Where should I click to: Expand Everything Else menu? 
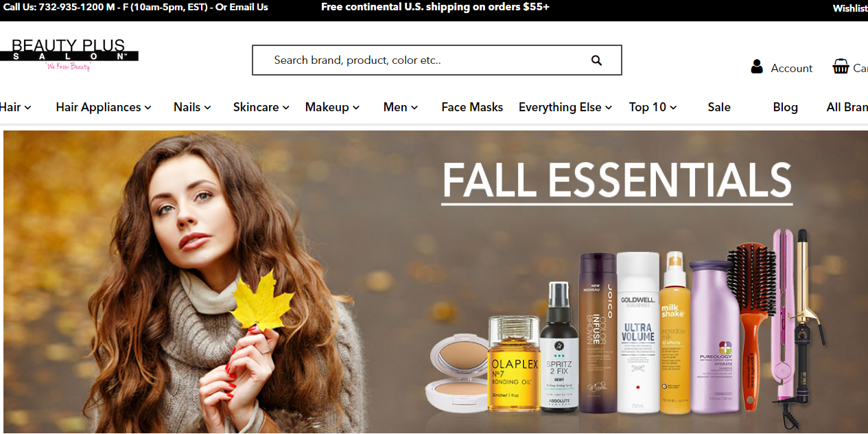pos(565,107)
